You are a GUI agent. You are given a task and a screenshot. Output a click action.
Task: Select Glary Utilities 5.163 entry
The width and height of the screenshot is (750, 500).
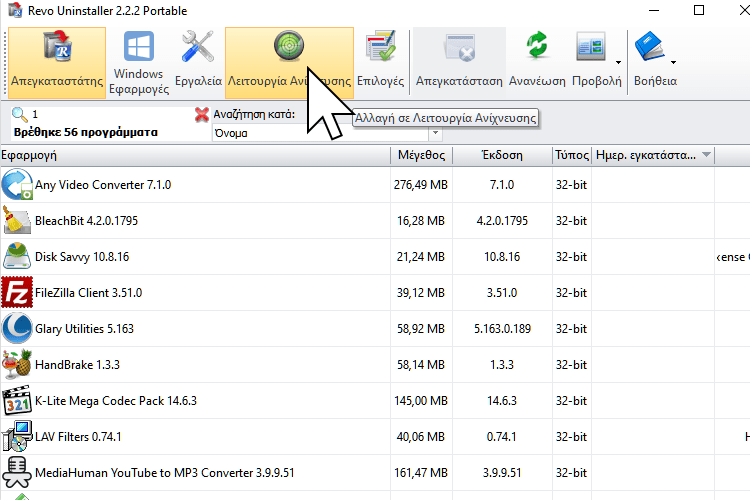[84, 329]
